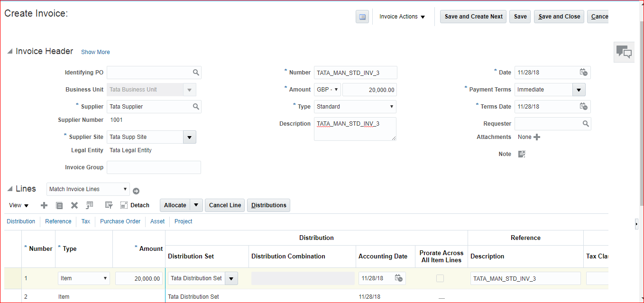Open the conversation chat bubble icon

pos(624,52)
